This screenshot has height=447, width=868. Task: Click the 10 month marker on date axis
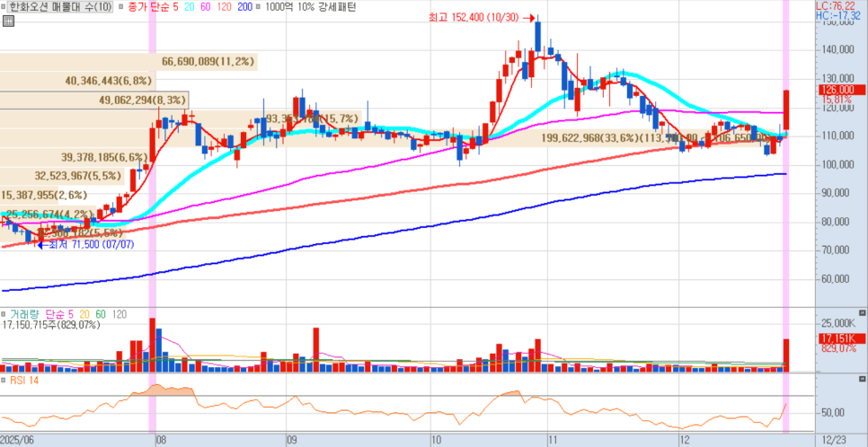point(436,441)
